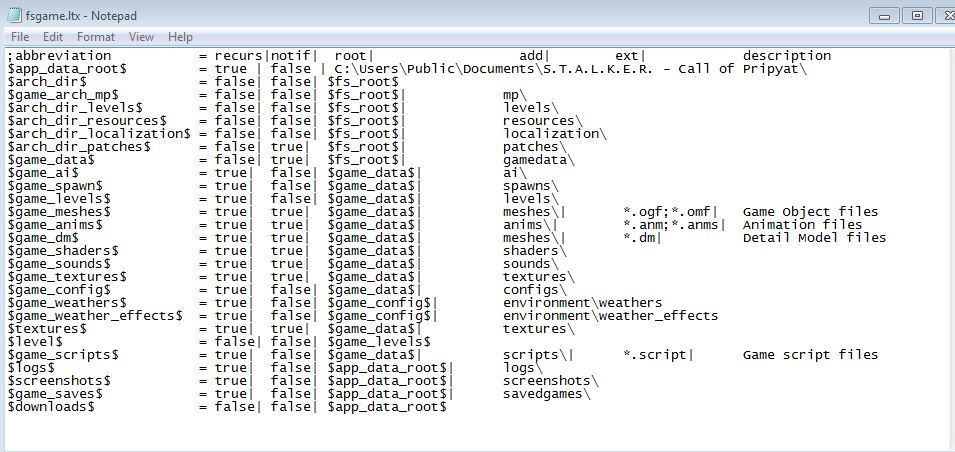955x452 pixels.
Task: Click the text "*.anm;*.anms|"
Action: click(x=674, y=225)
